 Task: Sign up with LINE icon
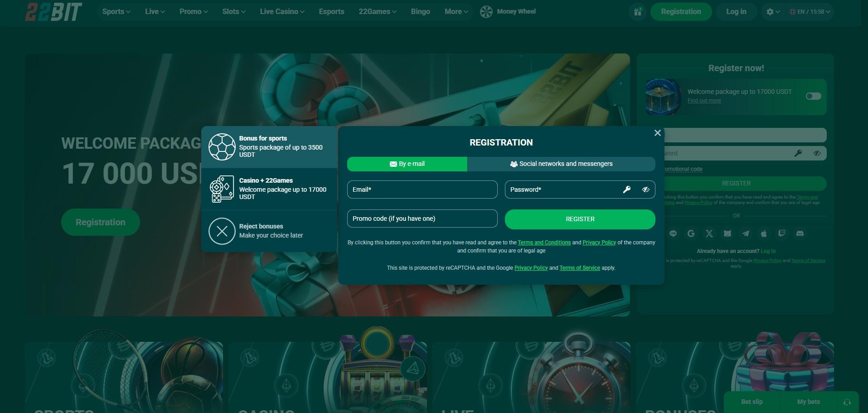[x=673, y=233]
